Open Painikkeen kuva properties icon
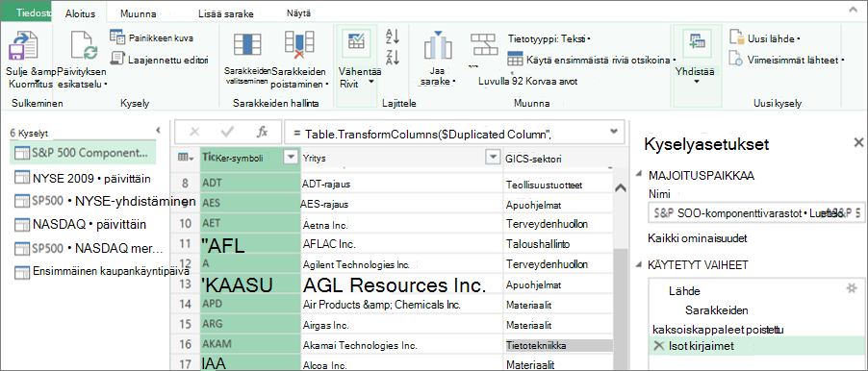 pyautogui.click(x=117, y=37)
